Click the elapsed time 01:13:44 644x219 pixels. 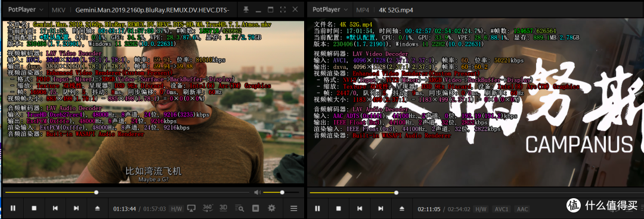click(125, 209)
